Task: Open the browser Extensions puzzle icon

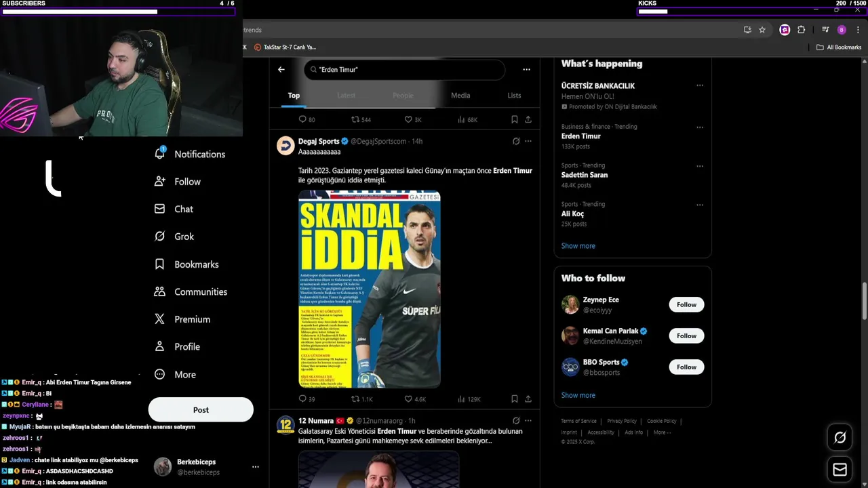Action: [802, 30]
